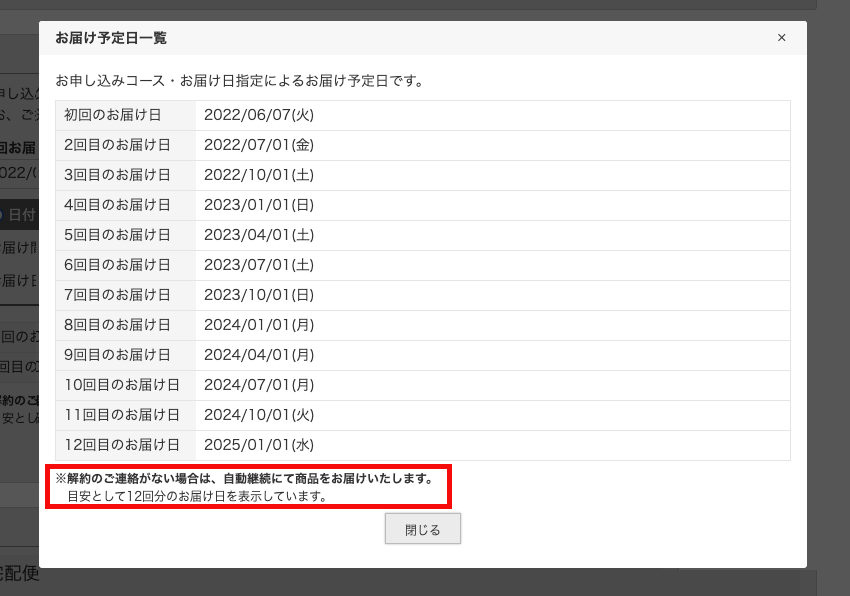The width and height of the screenshot is (850, 596).
Task: Select the 初回のお届け日 row label
Action: [113, 115]
